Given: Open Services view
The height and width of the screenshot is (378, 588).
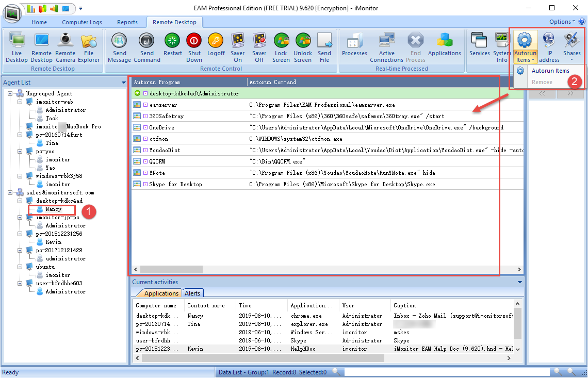Looking at the screenshot, I should (x=479, y=45).
